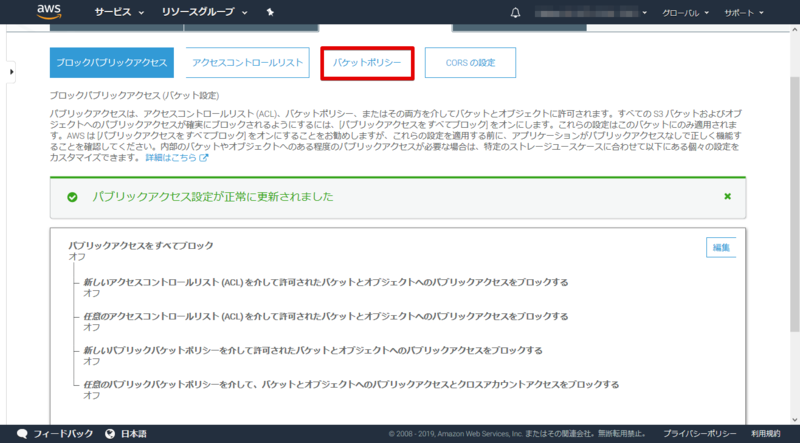The height and width of the screenshot is (443, 800).
Task: Open the リソースグループ dropdown menu
Action: 204,12
